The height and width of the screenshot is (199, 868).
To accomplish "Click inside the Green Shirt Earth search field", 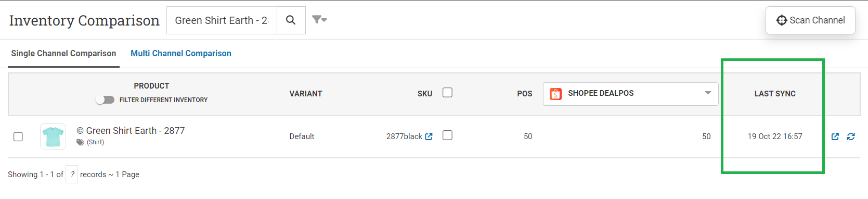I will [x=222, y=20].
